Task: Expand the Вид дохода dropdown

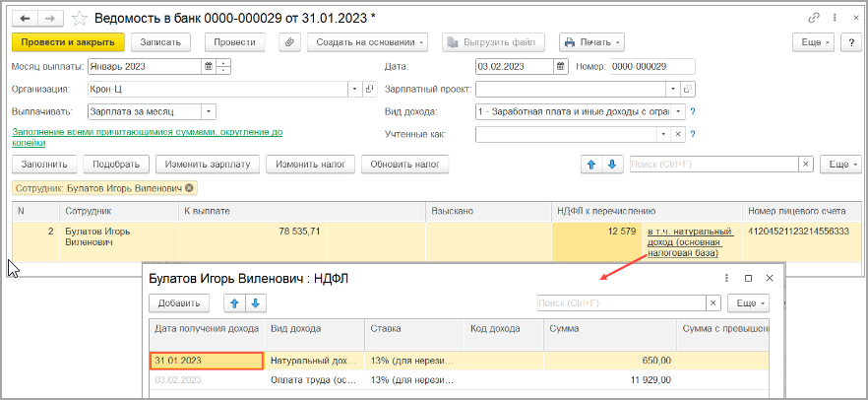Action: click(x=678, y=112)
